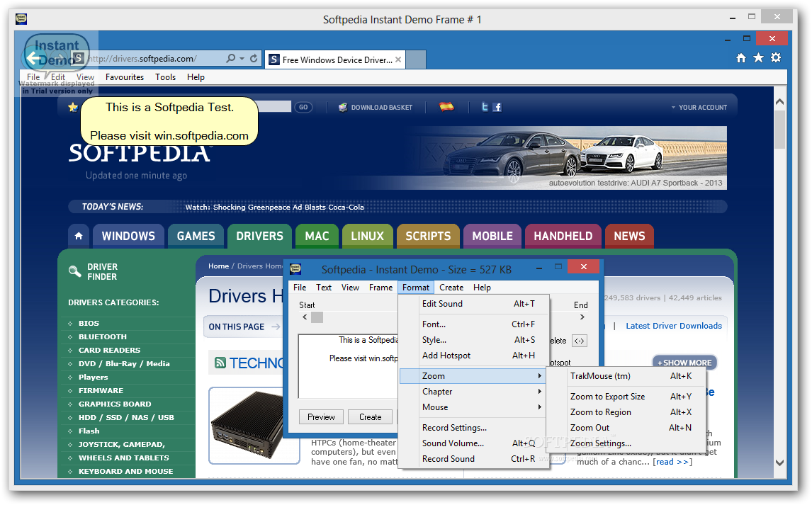The height and width of the screenshot is (505, 812).
Task: Expand the Mouse submenu
Action: [474, 407]
